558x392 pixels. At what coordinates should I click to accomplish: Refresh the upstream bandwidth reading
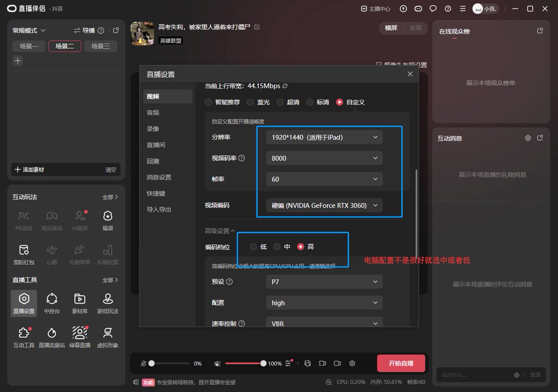tap(285, 86)
